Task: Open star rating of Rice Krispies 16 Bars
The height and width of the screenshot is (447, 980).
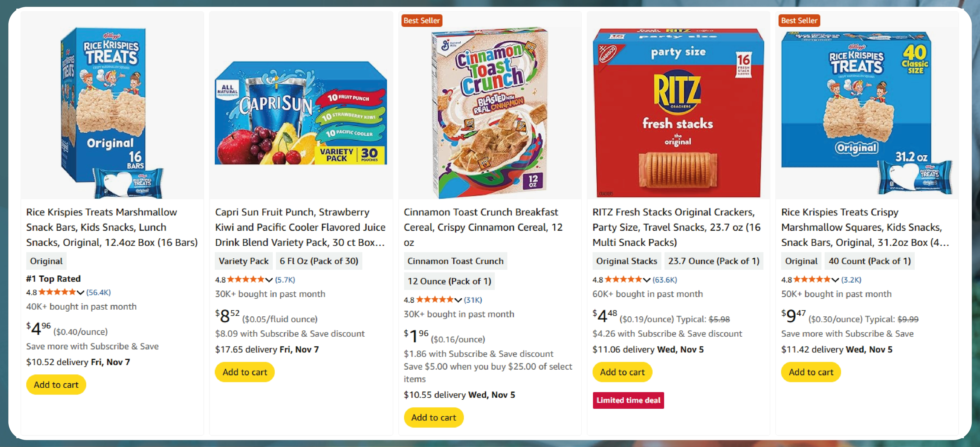Action: point(57,292)
